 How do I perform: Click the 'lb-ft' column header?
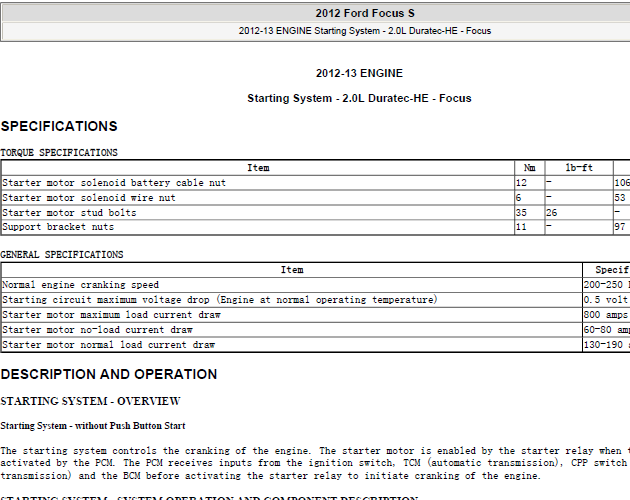pos(579,168)
